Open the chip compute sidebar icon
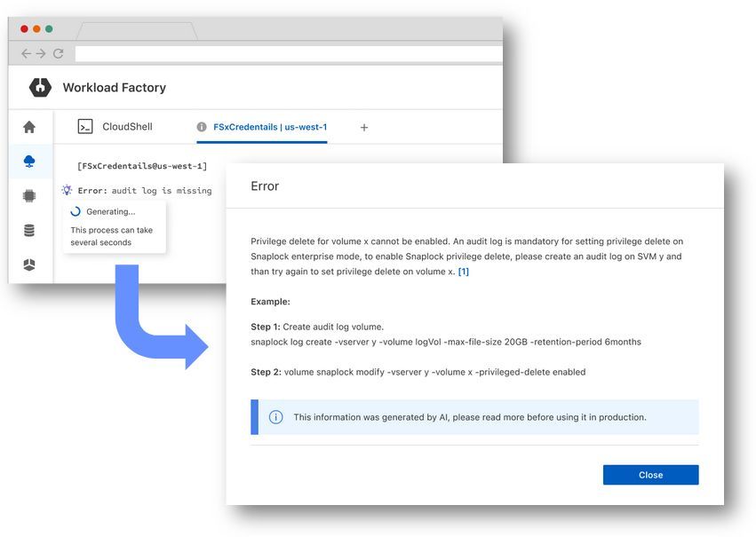Screen dimensions: 756x537 click(29, 195)
